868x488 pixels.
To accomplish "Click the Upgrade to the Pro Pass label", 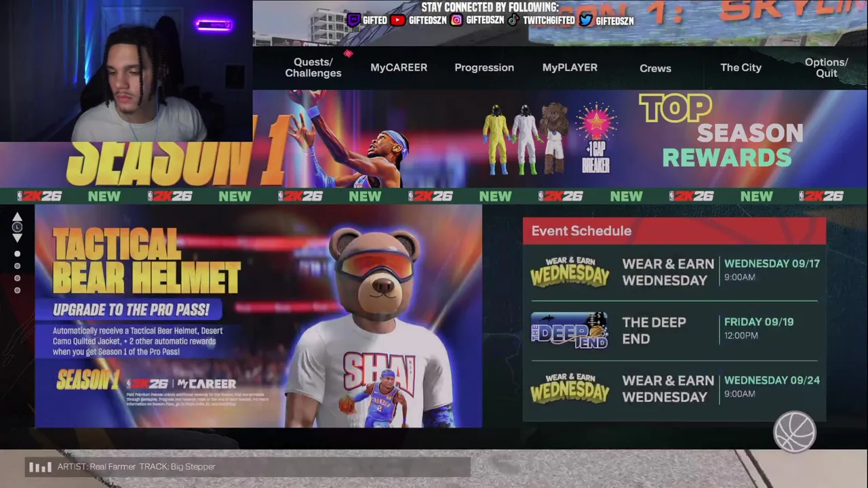I will point(131,310).
